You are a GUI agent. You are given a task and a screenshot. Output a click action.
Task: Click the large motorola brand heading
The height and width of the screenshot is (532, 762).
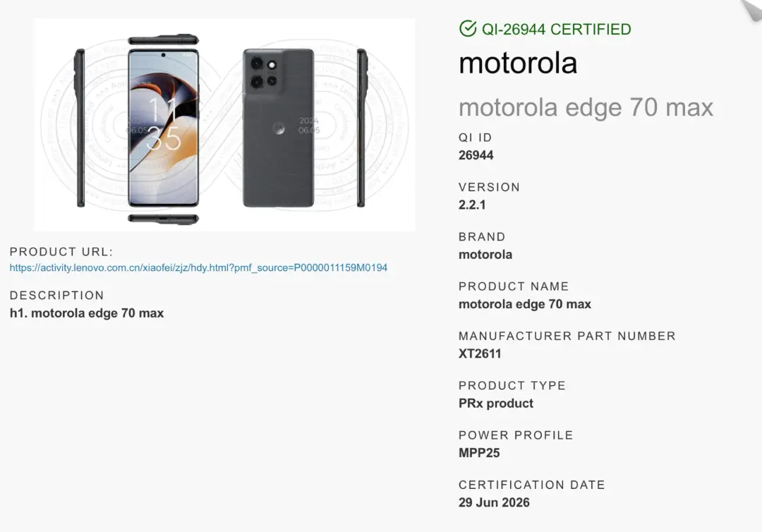[518, 64]
